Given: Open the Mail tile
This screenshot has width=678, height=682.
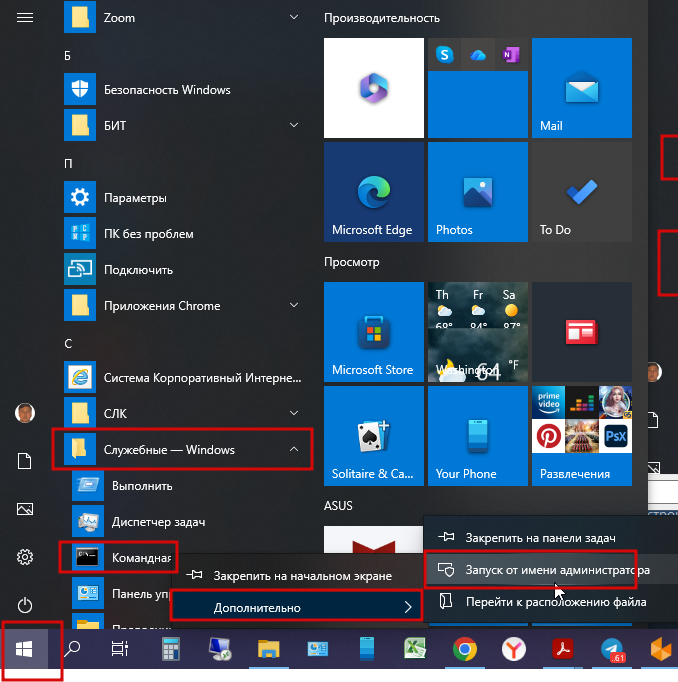Looking at the screenshot, I should pos(582,88).
